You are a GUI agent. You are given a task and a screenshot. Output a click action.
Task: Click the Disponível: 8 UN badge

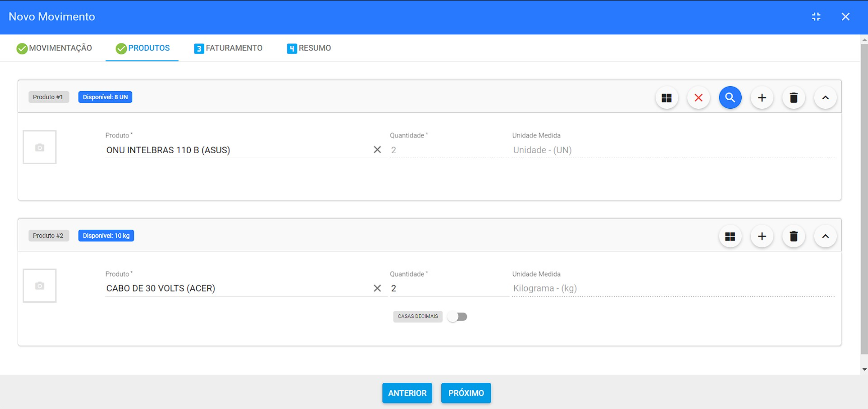point(105,97)
